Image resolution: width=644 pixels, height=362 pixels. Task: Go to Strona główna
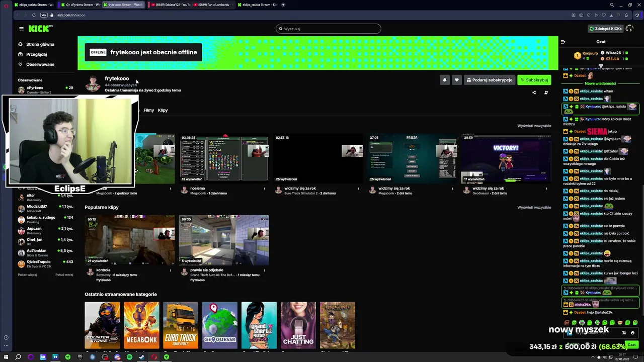tap(36, 44)
